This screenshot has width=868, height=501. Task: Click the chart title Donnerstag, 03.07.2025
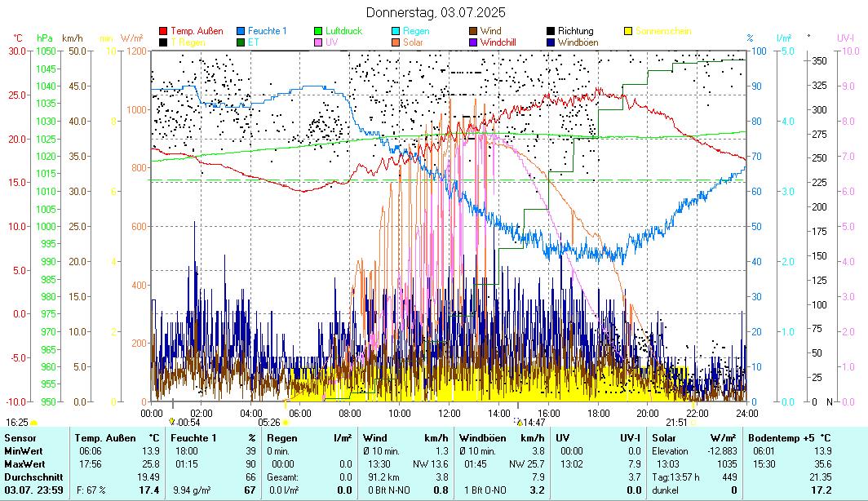(x=436, y=12)
